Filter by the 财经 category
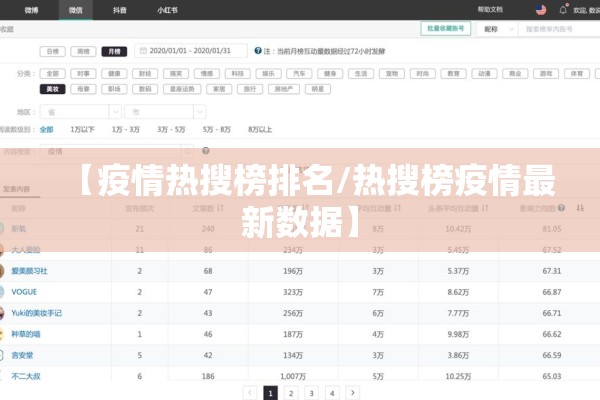The height and width of the screenshot is (400, 600). coord(145,73)
